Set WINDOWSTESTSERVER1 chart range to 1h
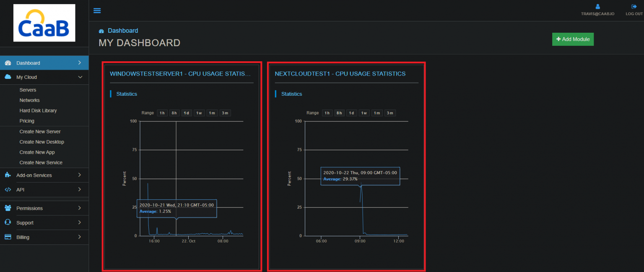This screenshot has height=272, width=644. pyautogui.click(x=162, y=113)
